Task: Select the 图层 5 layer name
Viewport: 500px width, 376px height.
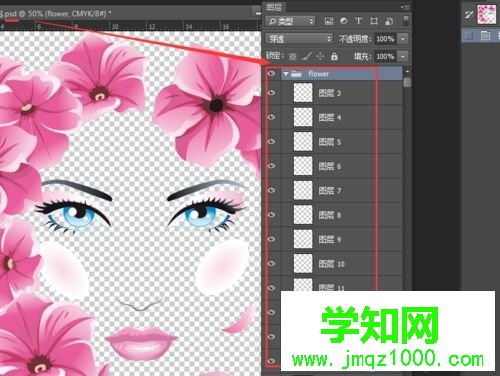Action: point(330,142)
